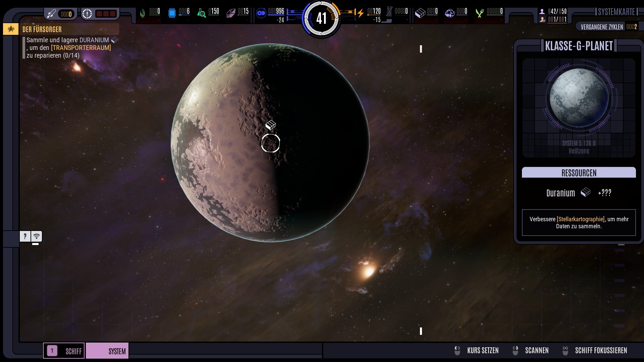Click the Kurs setzen action
This screenshot has height=362, width=644.
476,351
